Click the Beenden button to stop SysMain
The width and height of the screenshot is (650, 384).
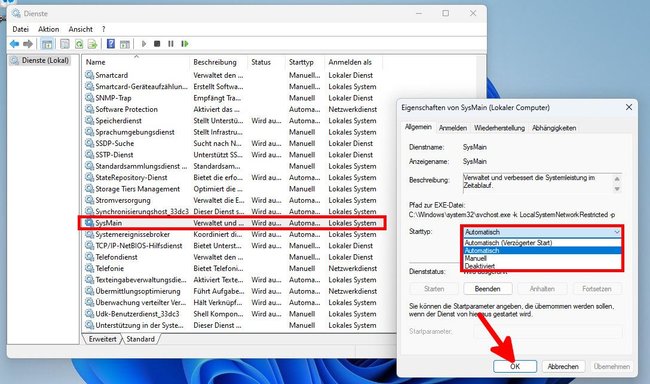[x=488, y=289]
